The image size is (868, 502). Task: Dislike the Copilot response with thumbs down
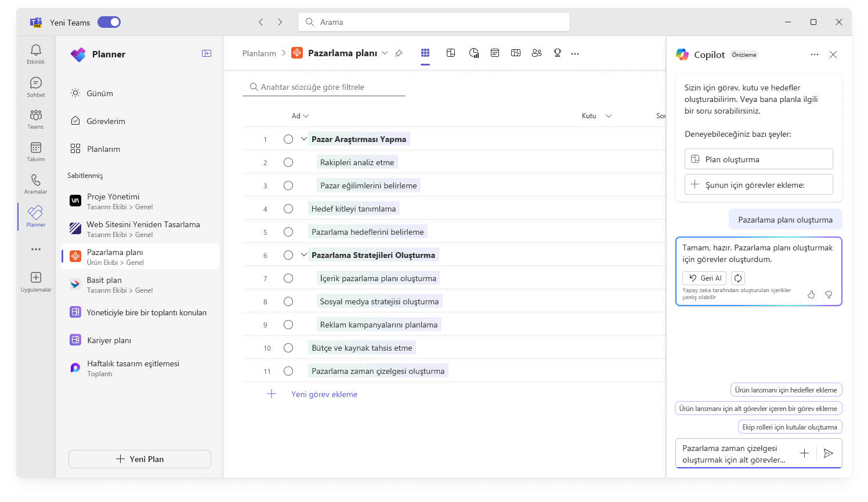pos(829,294)
